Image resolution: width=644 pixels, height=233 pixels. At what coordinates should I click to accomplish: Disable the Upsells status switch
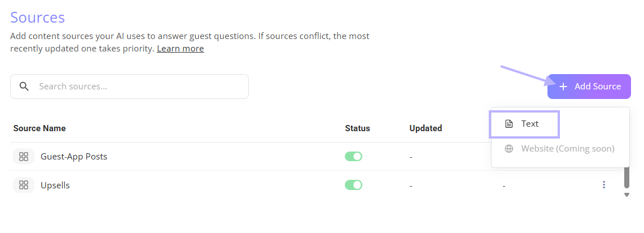point(353,185)
